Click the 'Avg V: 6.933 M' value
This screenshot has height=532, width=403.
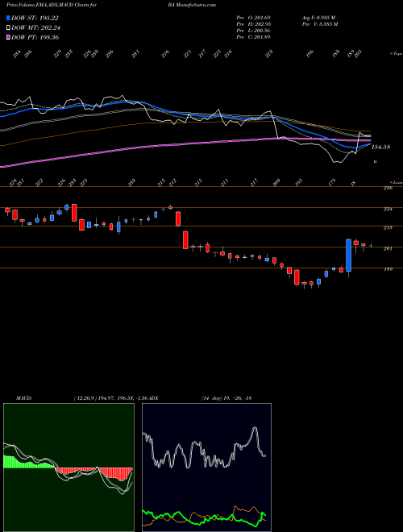pos(318,17)
